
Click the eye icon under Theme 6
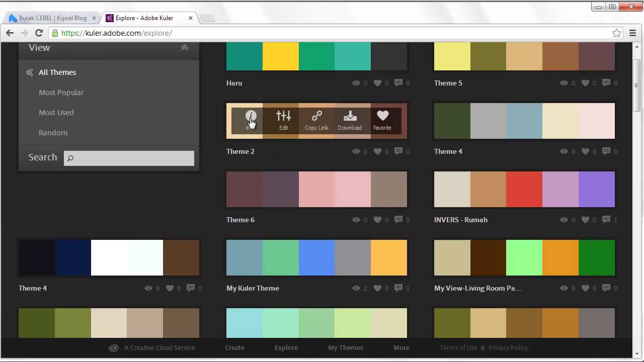[x=356, y=220]
